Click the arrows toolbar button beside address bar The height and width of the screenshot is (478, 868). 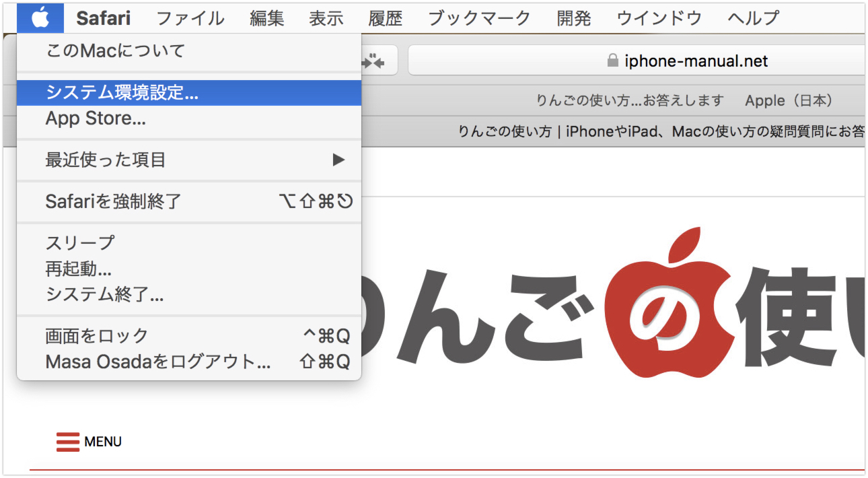point(373,61)
